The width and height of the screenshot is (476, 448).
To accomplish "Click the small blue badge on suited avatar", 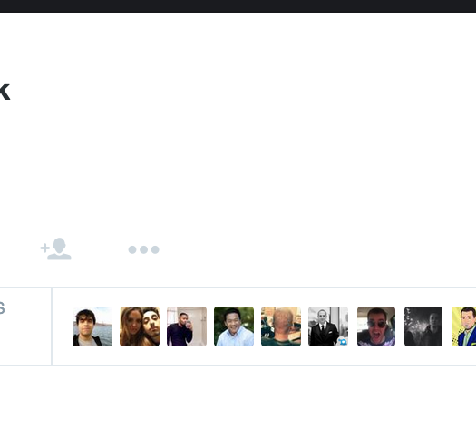I will click(x=343, y=342).
